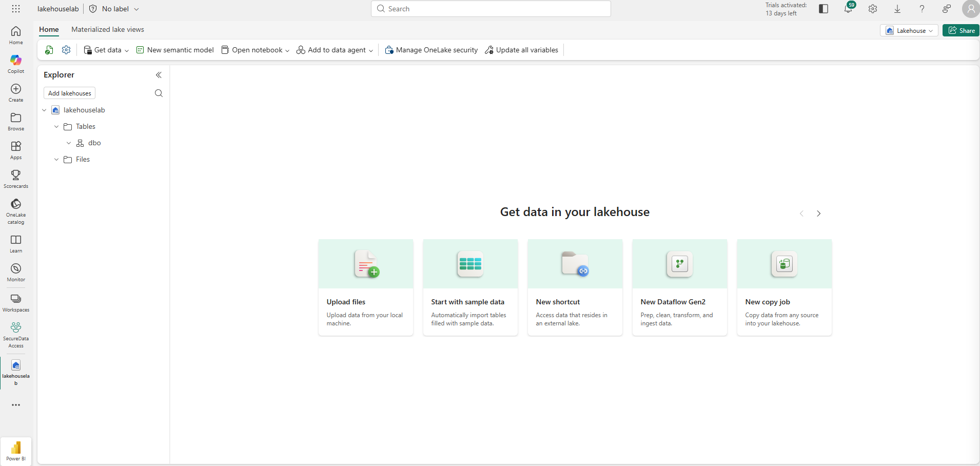Open Copilot from the left sidebar
980x466 pixels.
pos(16,64)
